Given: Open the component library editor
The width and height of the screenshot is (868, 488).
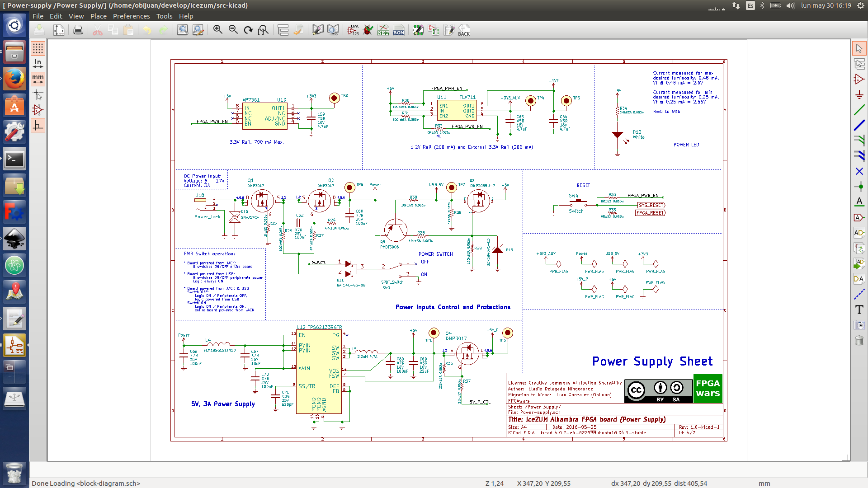Looking at the screenshot, I should click(x=318, y=29).
